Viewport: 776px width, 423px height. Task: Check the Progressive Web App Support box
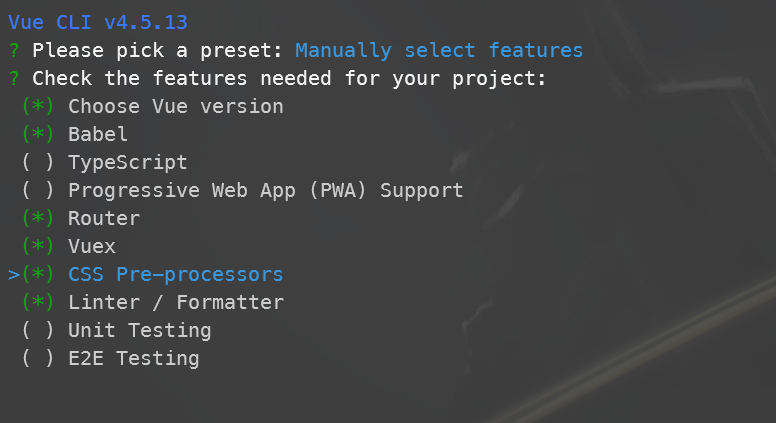(38, 190)
